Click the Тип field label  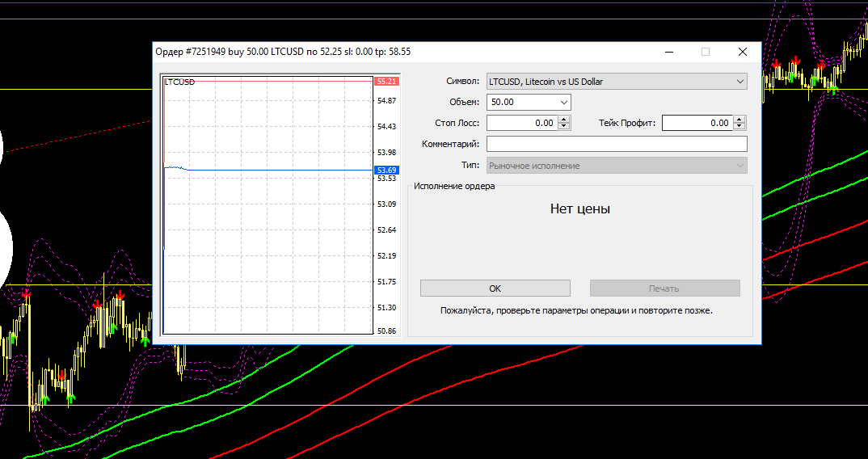470,165
